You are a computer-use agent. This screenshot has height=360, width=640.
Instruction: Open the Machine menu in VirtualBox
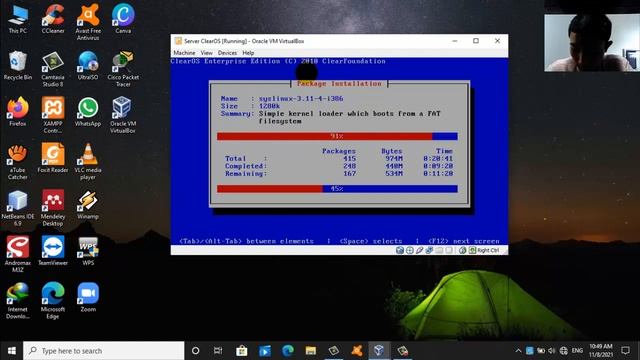click(x=184, y=53)
